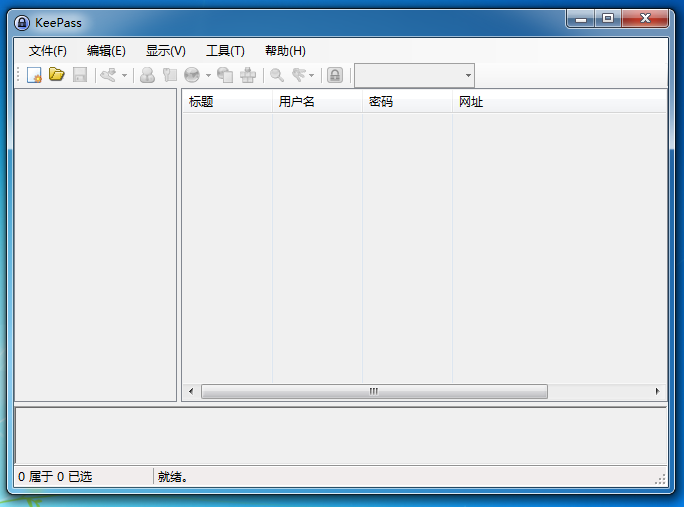This screenshot has width=684, height=507.
Task: Click the Open URL globe icon
Action: coord(192,75)
